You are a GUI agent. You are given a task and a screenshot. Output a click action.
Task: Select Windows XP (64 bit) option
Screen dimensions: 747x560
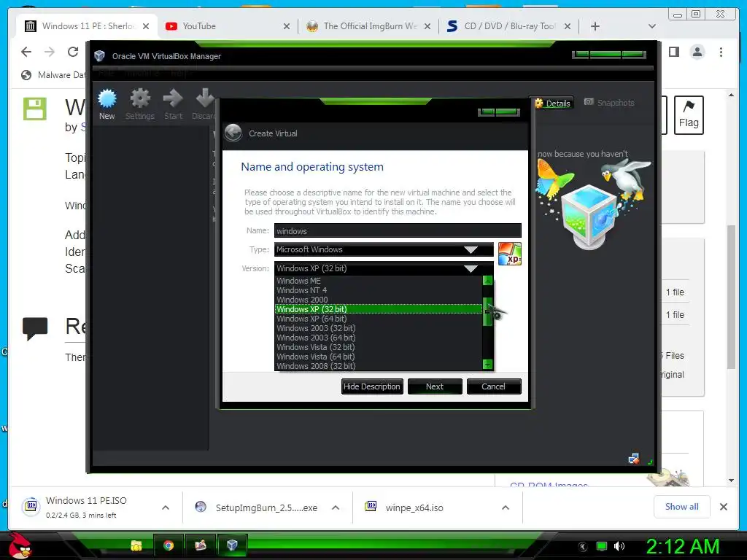[379, 319]
